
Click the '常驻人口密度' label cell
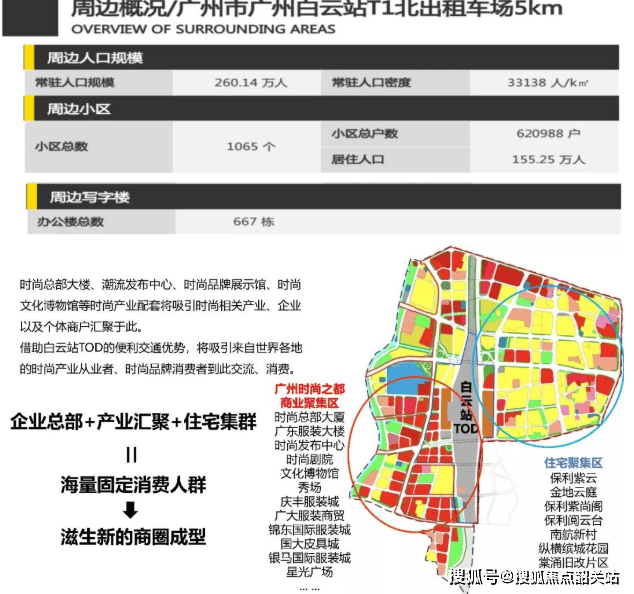[x=395, y=83]
